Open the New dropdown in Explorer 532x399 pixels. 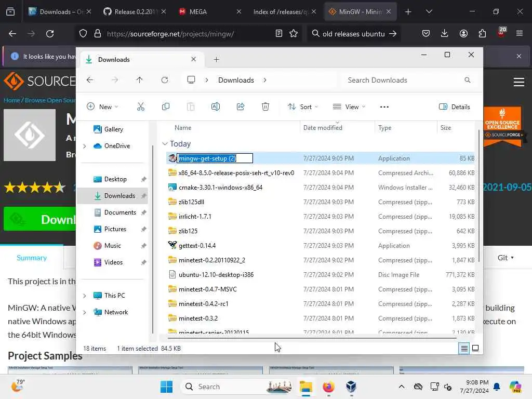click(102, 107)
